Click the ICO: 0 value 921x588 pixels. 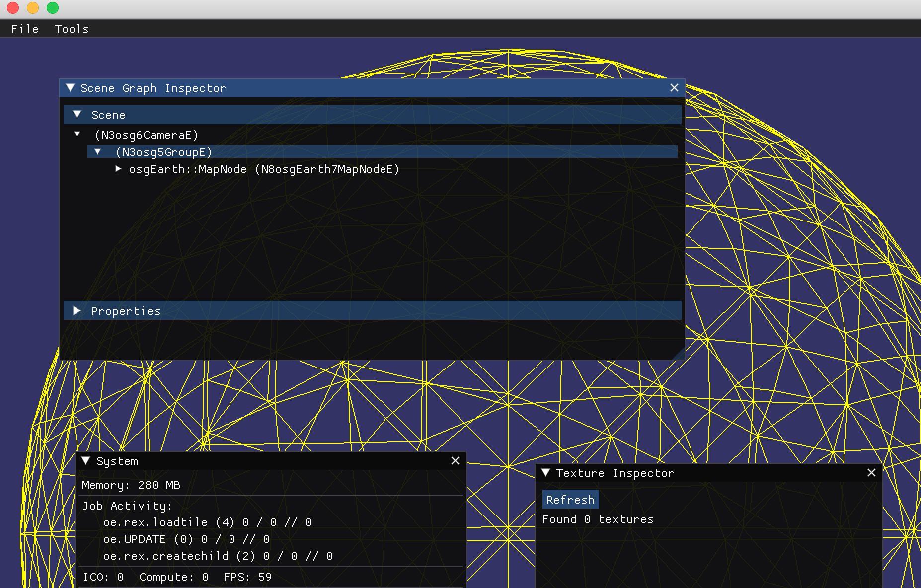pos(103,577)
